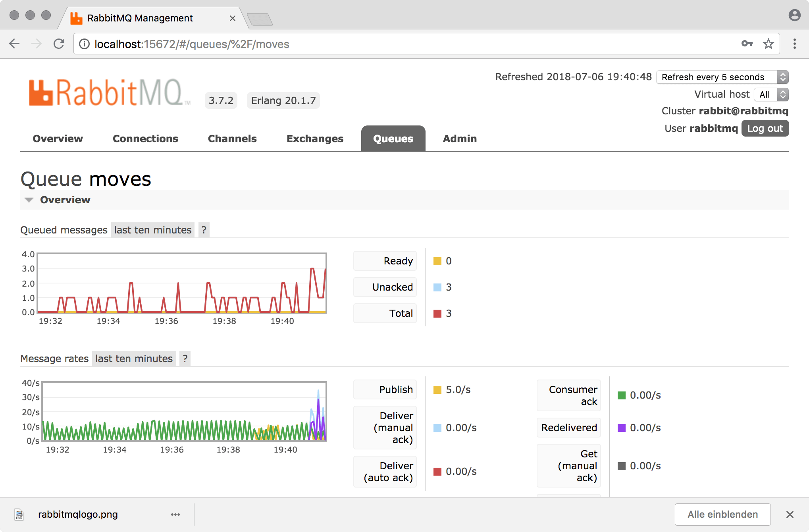Viewport: 809px width, 532px height.
Task: Click the rabbitmqlogo.png file icon in downloads bar
Action: (19, 515)
